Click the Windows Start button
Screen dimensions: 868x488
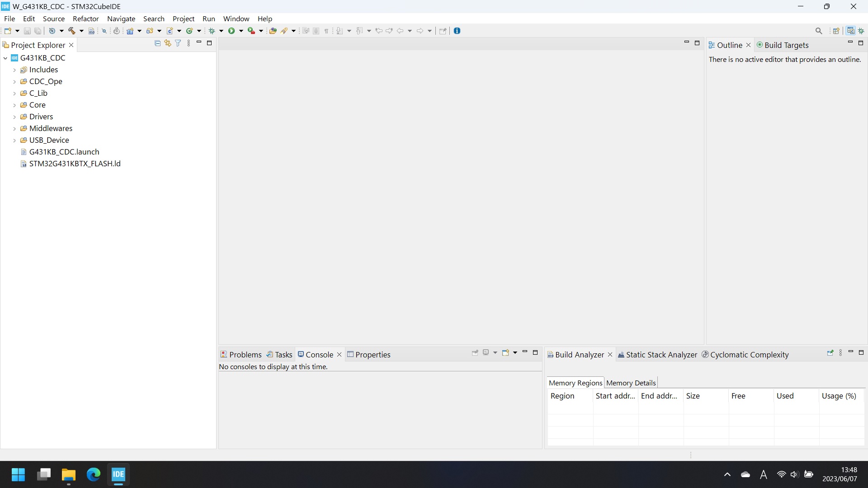coord(18,474)
